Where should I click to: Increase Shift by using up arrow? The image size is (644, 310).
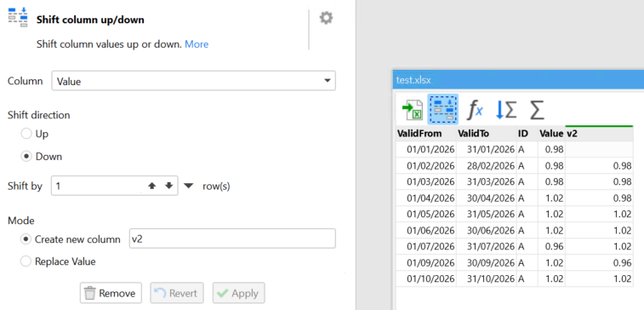(x=152, y=186)
